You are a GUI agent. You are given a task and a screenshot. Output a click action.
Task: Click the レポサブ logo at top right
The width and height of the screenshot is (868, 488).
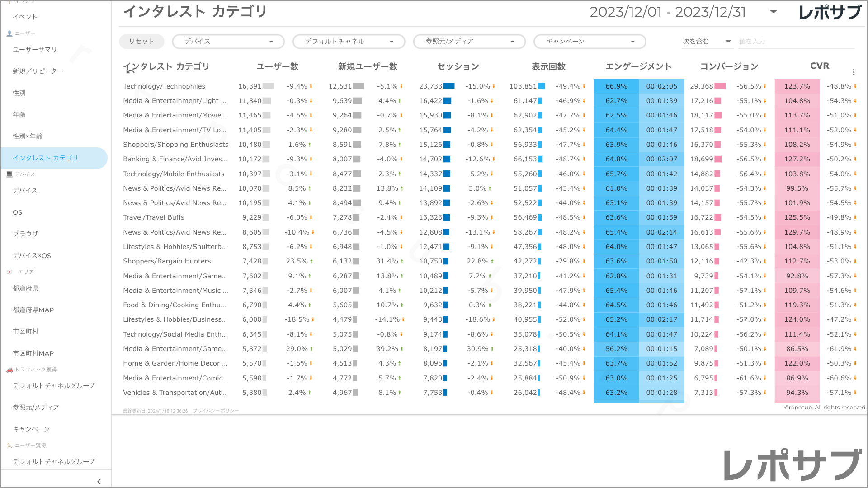(830, 12)
